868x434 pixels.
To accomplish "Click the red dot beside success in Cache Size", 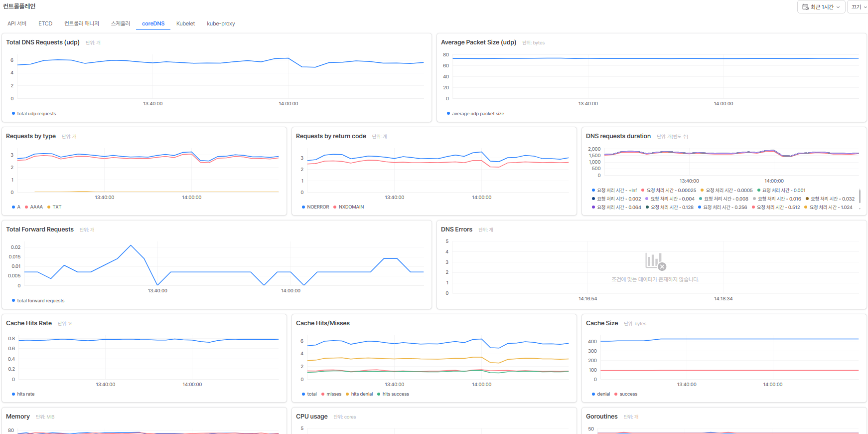I will click(x=616, y=394).
